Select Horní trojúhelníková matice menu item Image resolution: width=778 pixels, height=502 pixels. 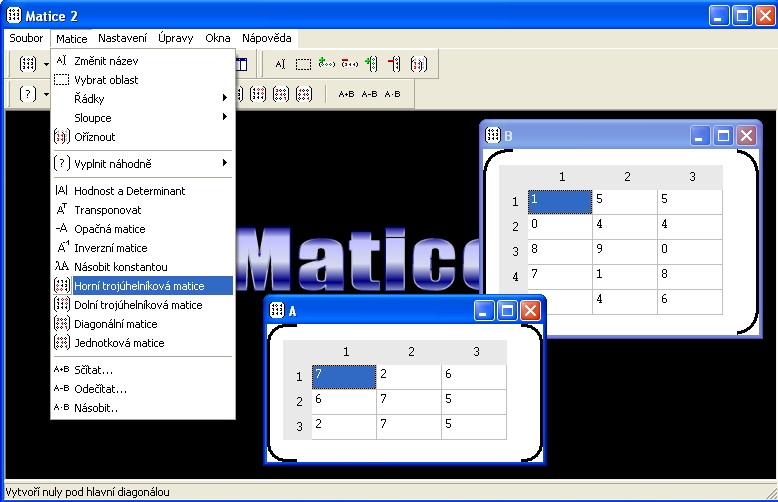click(143, 286)
